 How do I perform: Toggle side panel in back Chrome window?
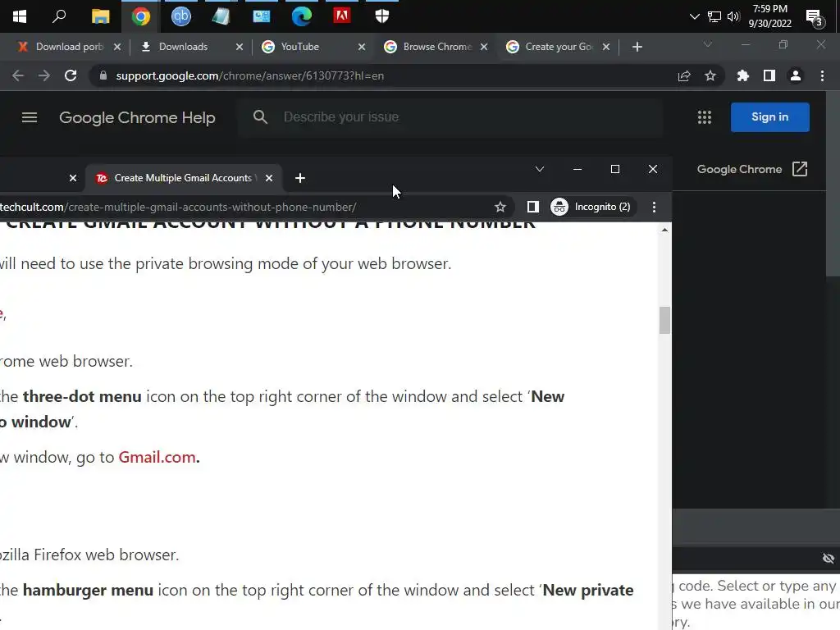click(x=769, y=75)
